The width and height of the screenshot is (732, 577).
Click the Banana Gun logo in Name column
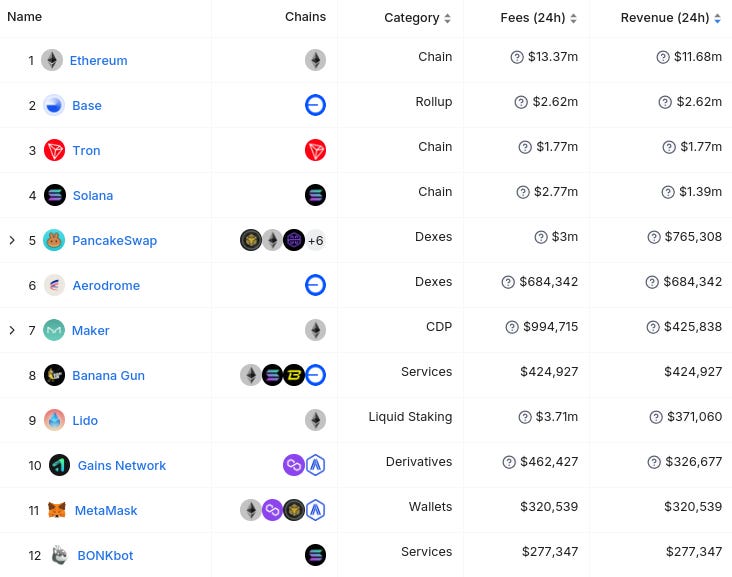tap(54, 375)
